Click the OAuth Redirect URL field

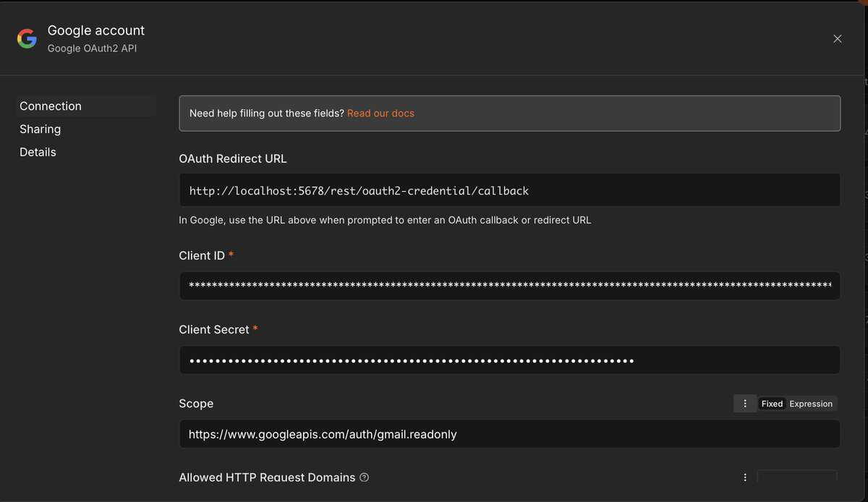point(509,191)
